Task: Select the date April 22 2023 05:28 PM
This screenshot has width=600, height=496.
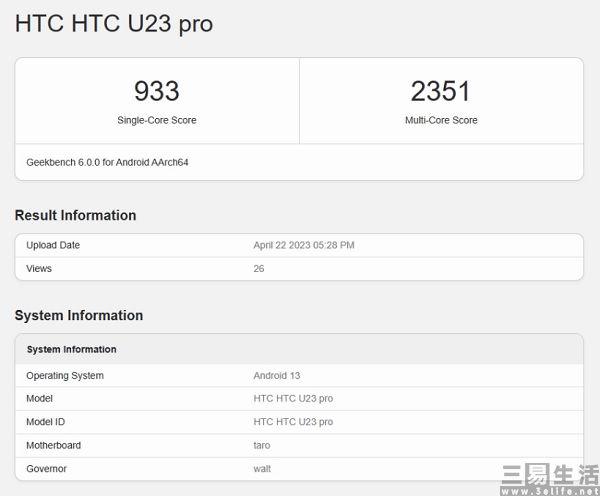Action: (304, 245)
